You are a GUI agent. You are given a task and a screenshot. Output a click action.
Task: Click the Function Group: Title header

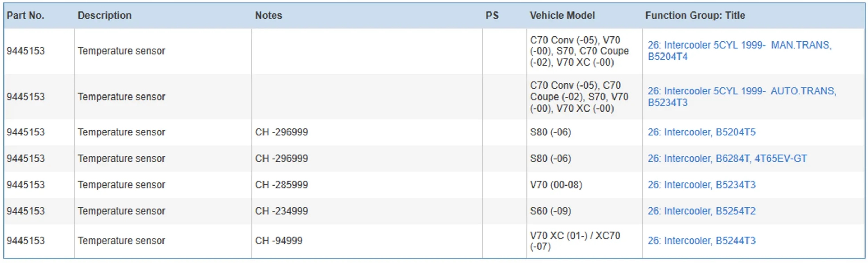695,15
